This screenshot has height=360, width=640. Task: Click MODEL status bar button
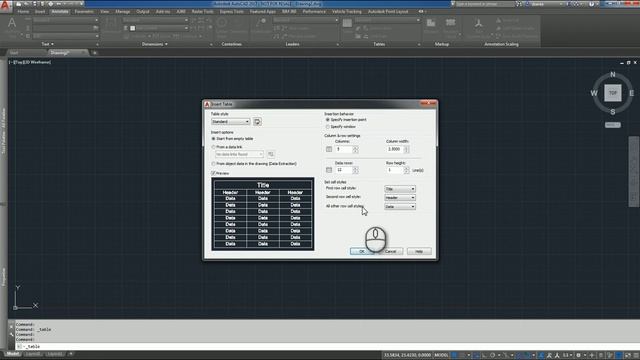pos(441,355)
